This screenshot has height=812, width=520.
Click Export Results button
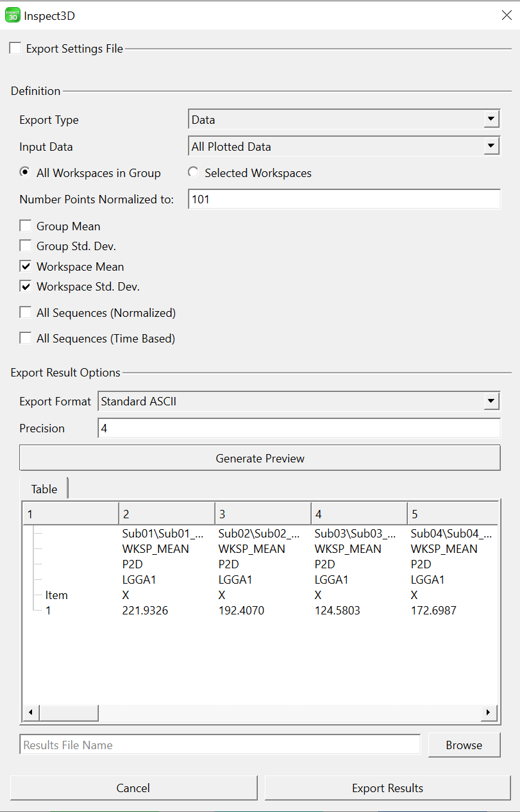(388, 788)
